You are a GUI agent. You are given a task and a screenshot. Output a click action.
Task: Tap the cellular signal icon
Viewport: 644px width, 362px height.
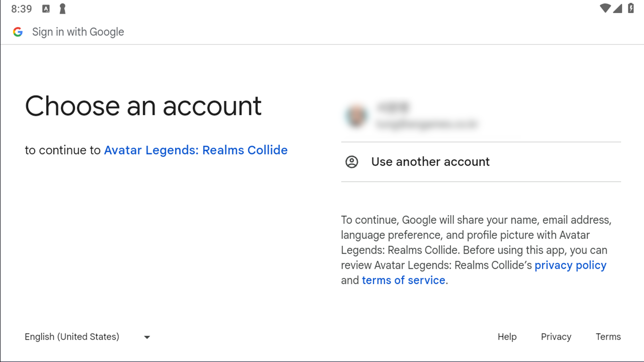click(617, 8)
